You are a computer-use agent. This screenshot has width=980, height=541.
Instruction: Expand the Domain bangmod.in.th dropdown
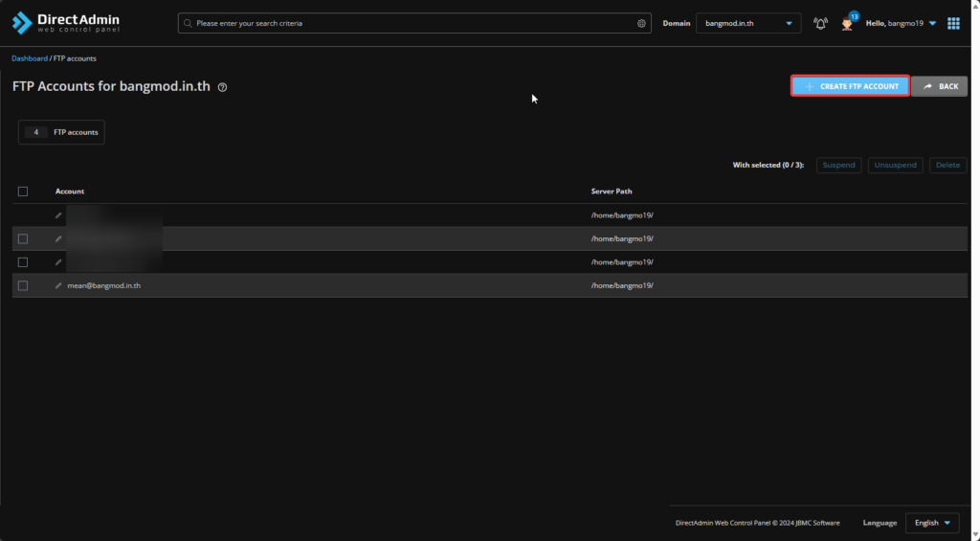pos(748,23)
